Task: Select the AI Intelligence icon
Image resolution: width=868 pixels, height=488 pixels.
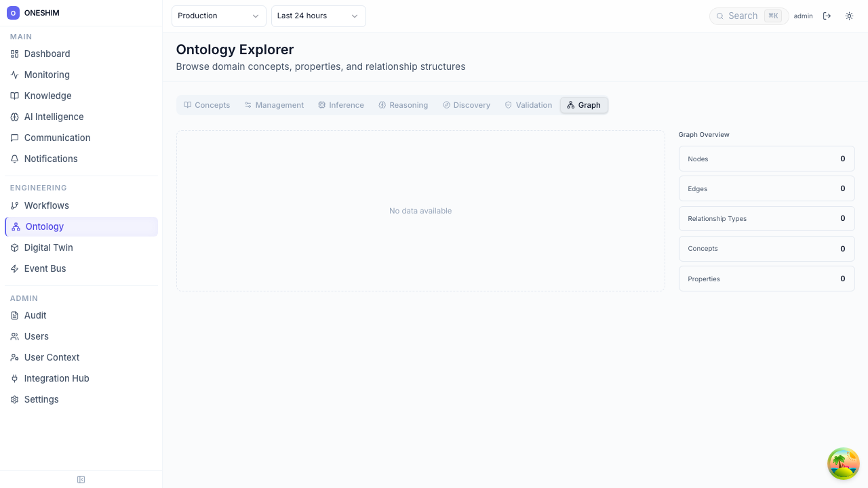Action: (15, 117)
